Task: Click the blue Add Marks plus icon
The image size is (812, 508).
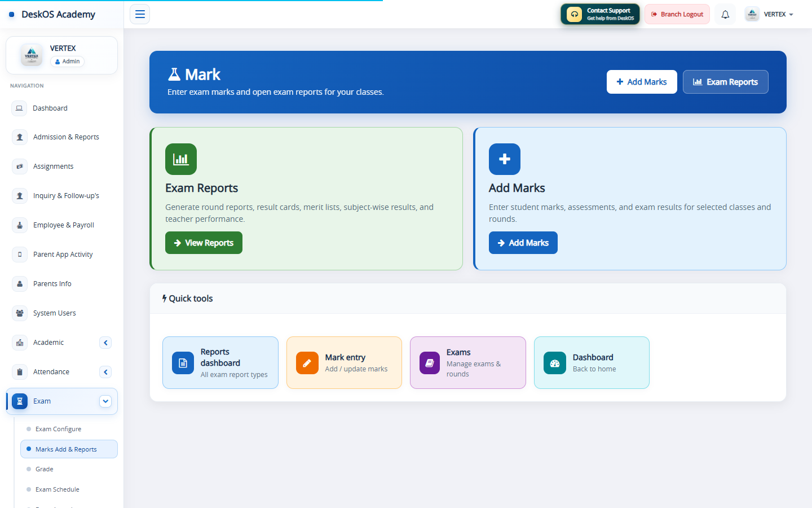Action: click(505, 159)
